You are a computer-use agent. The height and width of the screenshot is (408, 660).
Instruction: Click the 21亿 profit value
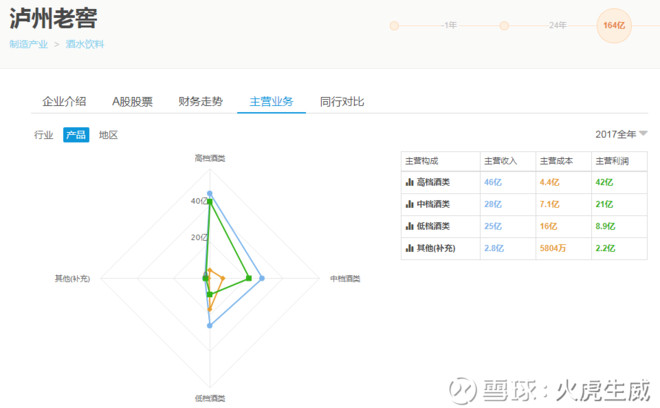click(604, 204)
